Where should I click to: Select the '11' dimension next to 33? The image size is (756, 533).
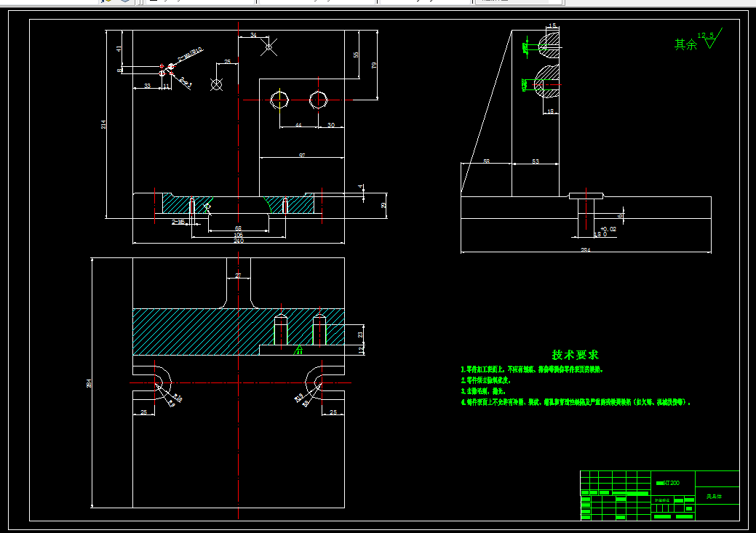point(167,87)
